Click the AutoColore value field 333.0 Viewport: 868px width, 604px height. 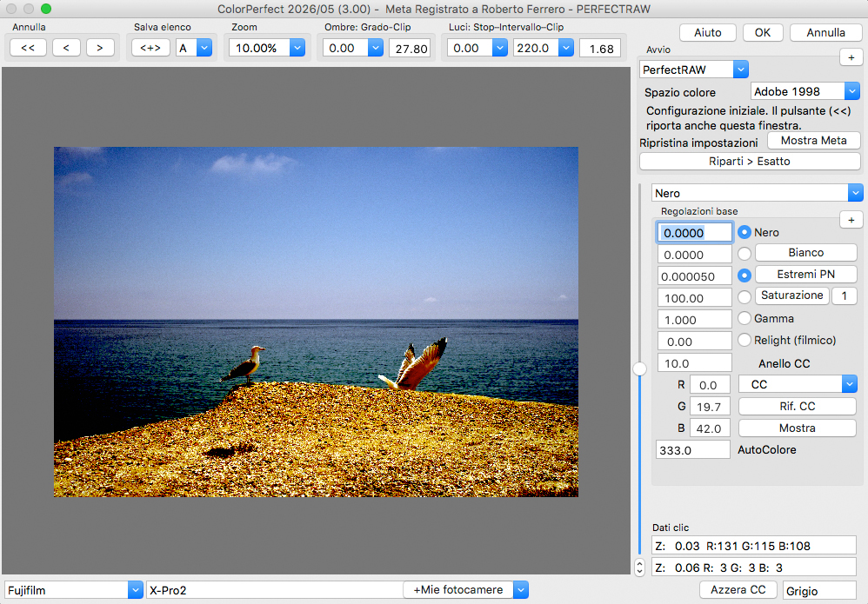693,450
